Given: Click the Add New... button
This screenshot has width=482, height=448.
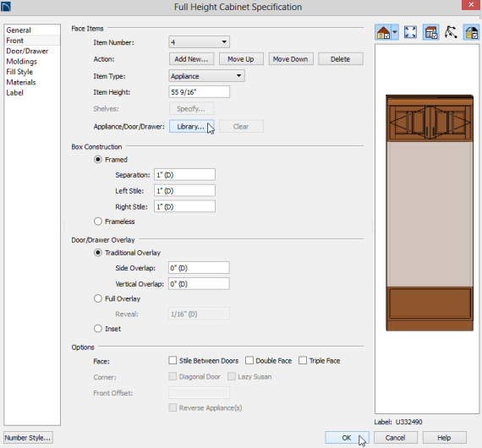Looking at the screenshot, I should tap(191, 59).
